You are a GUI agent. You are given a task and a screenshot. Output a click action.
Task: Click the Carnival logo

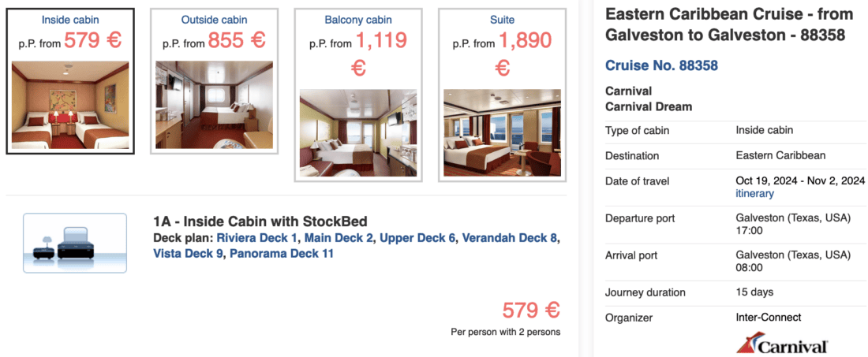click(781, 344)
